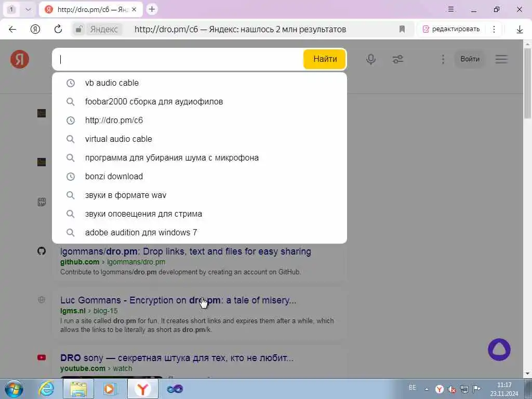
Task: Choose suggestion vb audio cable
Action: [199, 83]
